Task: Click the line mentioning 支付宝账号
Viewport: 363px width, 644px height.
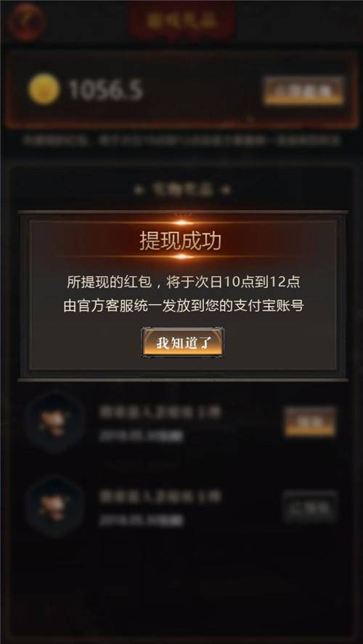Action: pos(184,306)
